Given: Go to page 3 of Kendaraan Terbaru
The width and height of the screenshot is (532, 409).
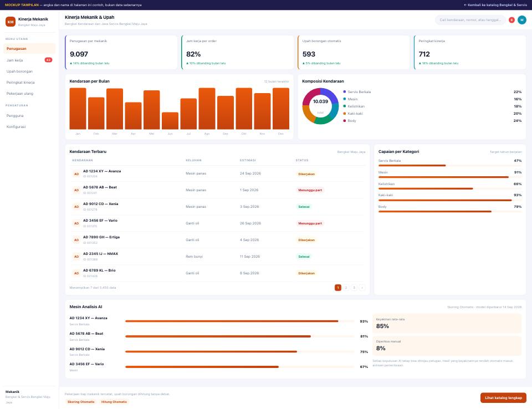Looking at the screenshot, I should [x=354, y=288].
